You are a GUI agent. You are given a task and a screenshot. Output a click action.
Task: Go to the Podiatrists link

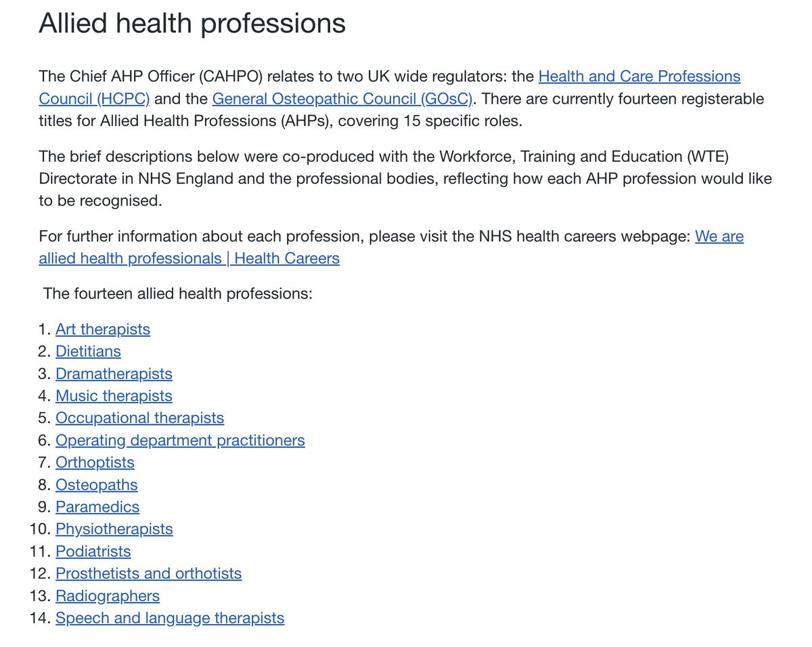93,552
